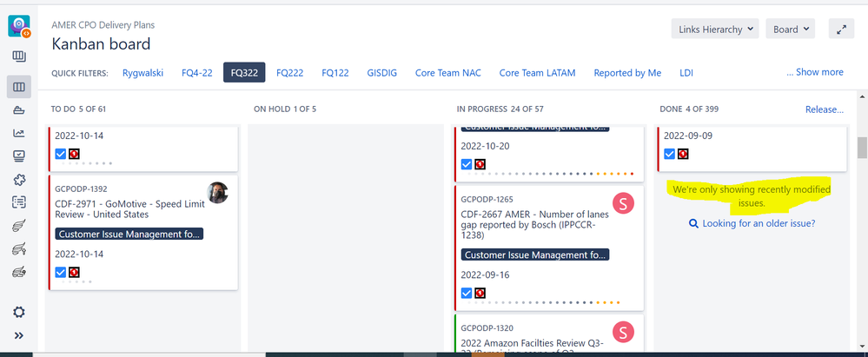The height and width of the screenshot is (357, 868).
Task: Expand quick filters with Show more
Action: (815, 72)
